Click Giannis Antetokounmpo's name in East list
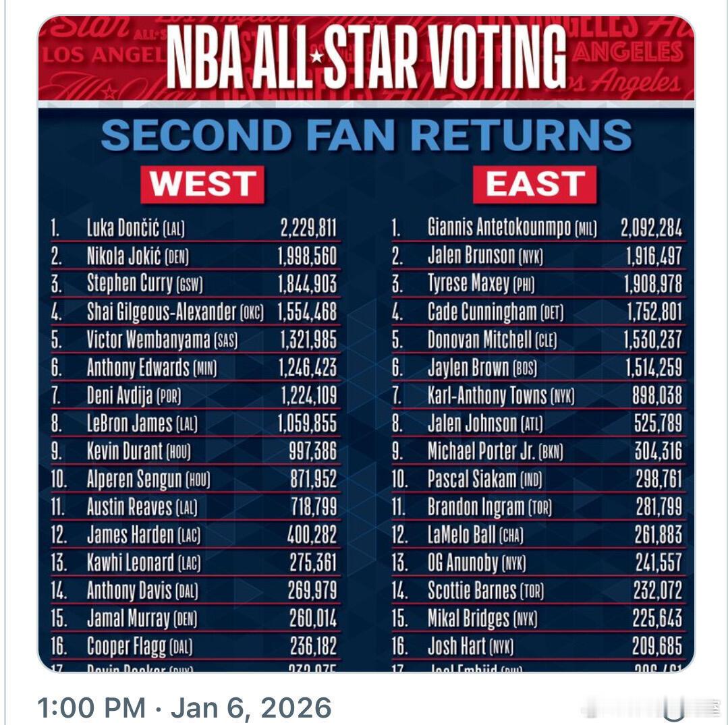The image size is (728, 725). 499,228
